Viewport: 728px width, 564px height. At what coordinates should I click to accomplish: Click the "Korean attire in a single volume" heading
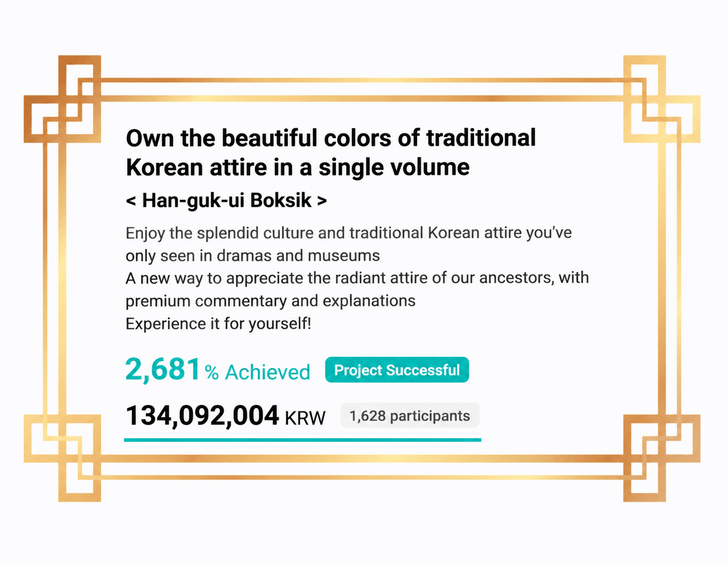click(x=298, y=167)
